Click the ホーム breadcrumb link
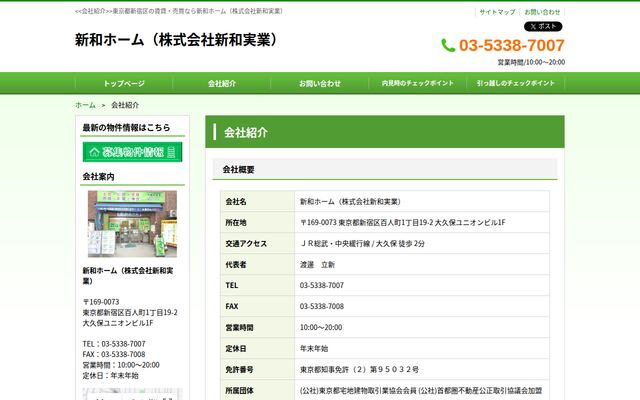This screenshot has width=640, height=400. [85, 105]
